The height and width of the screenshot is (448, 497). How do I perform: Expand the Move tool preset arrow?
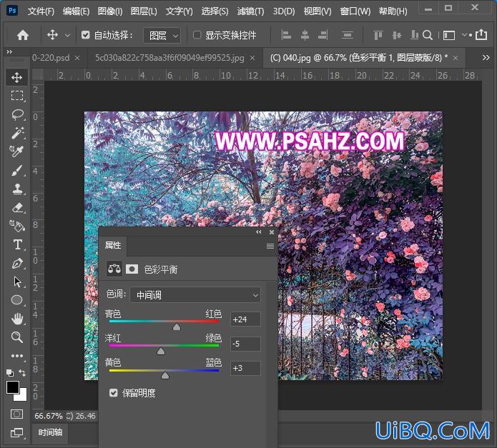point(67,36)
